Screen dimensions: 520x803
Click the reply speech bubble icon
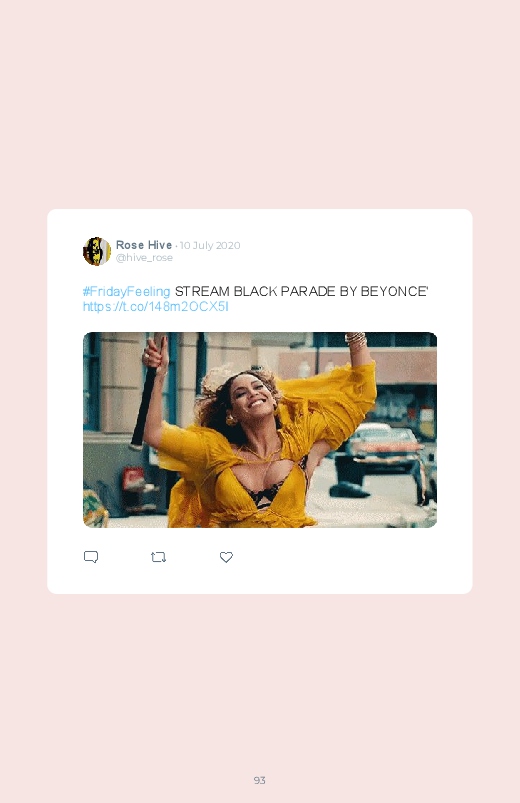pyautogui.click(x=91, y=557)
